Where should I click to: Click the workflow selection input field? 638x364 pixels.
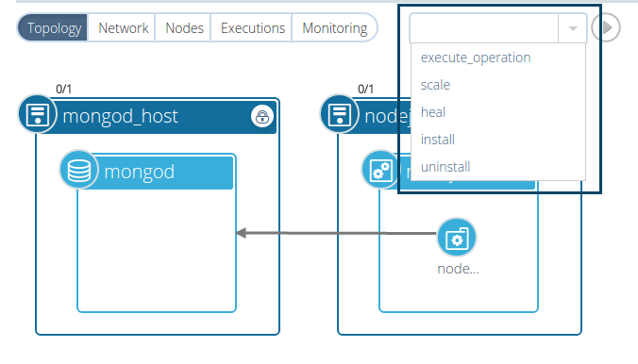[x=484, y=28]
